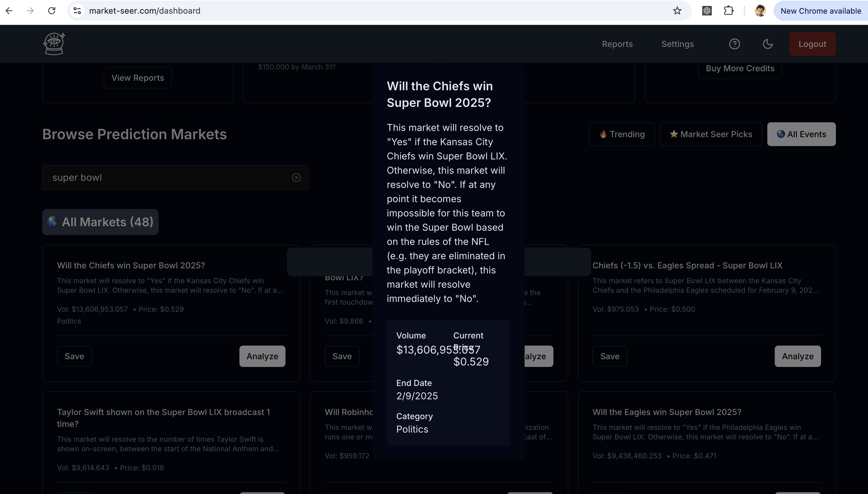Reload the page

(52, 11)
